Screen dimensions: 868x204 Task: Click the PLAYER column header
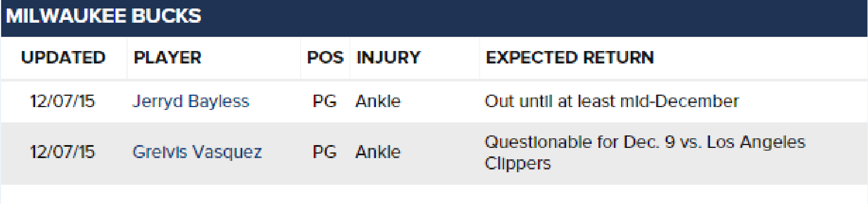pos(167,57)
